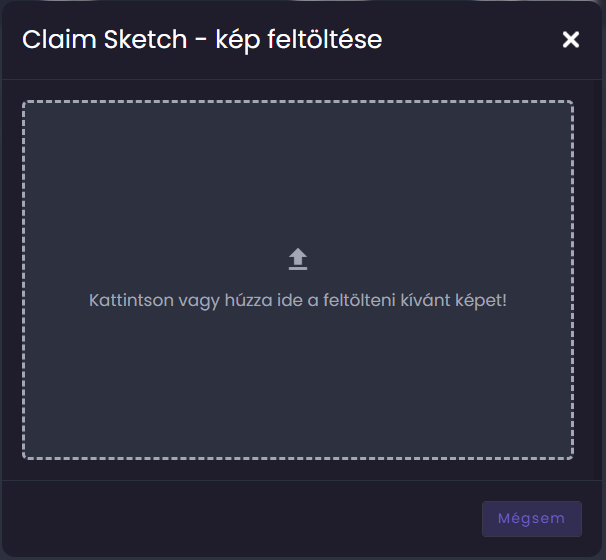
Task: Click the upload arrow icon
Action: click(x=298, y=260)
